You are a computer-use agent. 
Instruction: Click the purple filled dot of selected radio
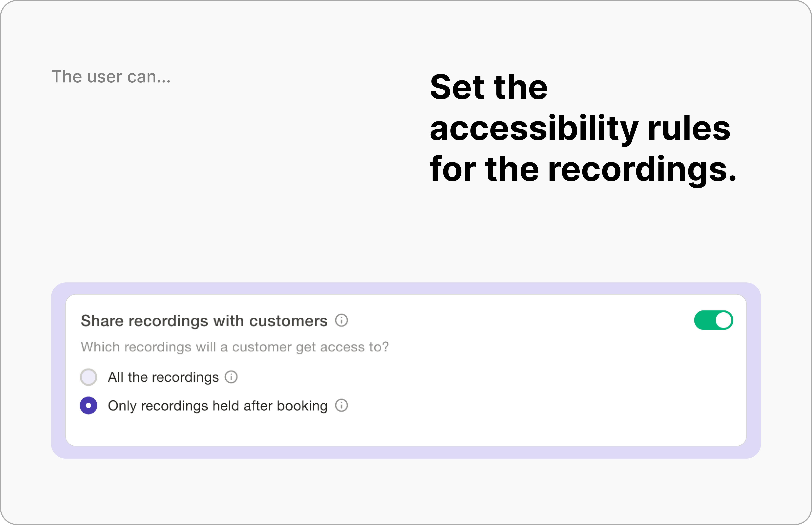coord(89,405)
